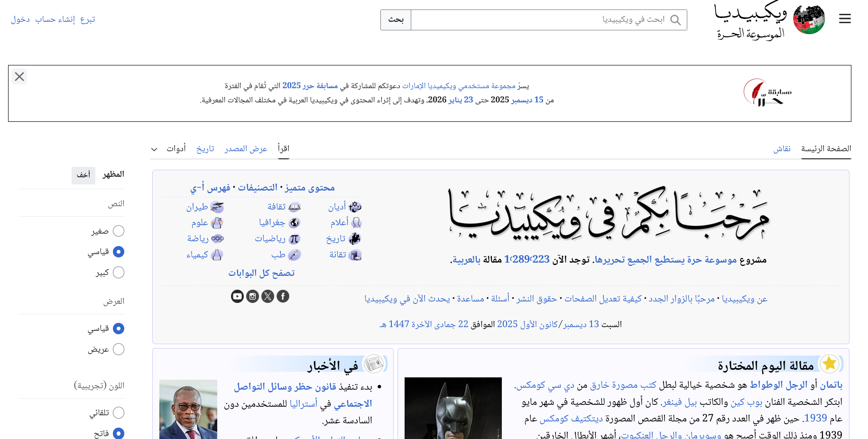Click the تاريخ portal knight icon
Screen dimensions: 868x439
pyautogui.click(x=355, y=238)
